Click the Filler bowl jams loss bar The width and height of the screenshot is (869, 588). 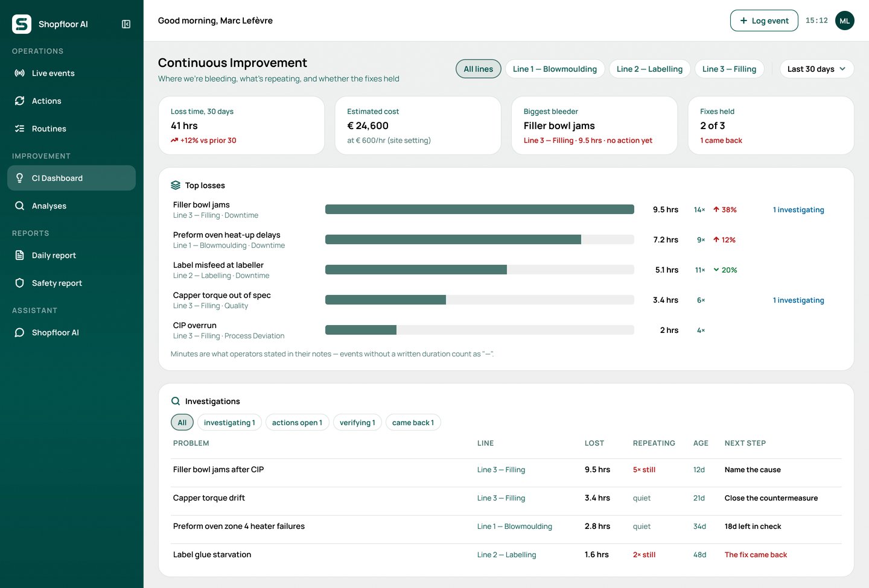tap(480, 209)
